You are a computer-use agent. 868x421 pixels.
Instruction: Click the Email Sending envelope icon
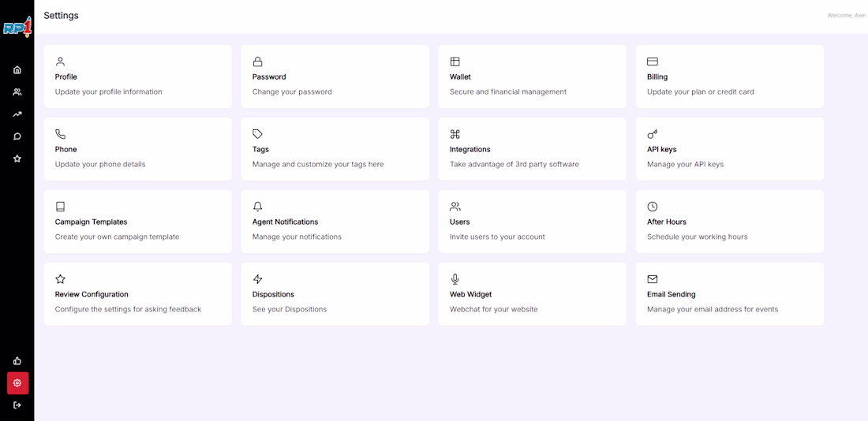pyautogui.click(x=652, y=279)
